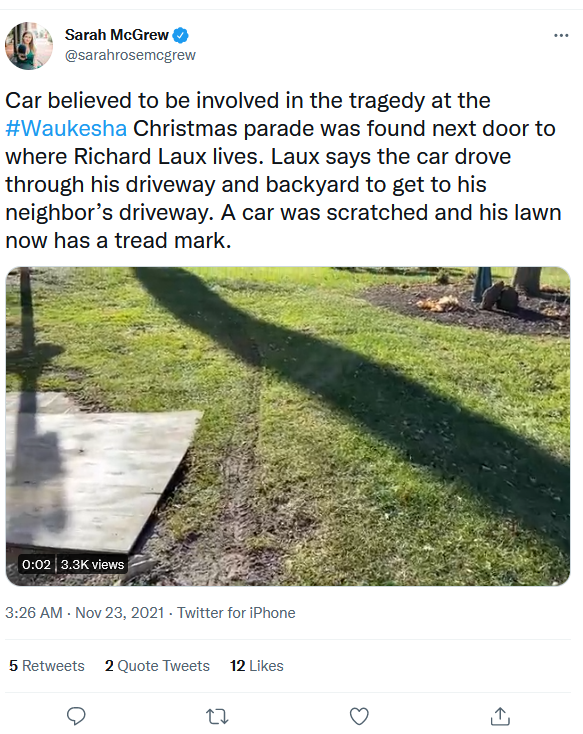The image size is (583, 734).
Task: Open the @sarahrosemcgrew handle link
Action: pyautogui.click(x=130, y=55)
